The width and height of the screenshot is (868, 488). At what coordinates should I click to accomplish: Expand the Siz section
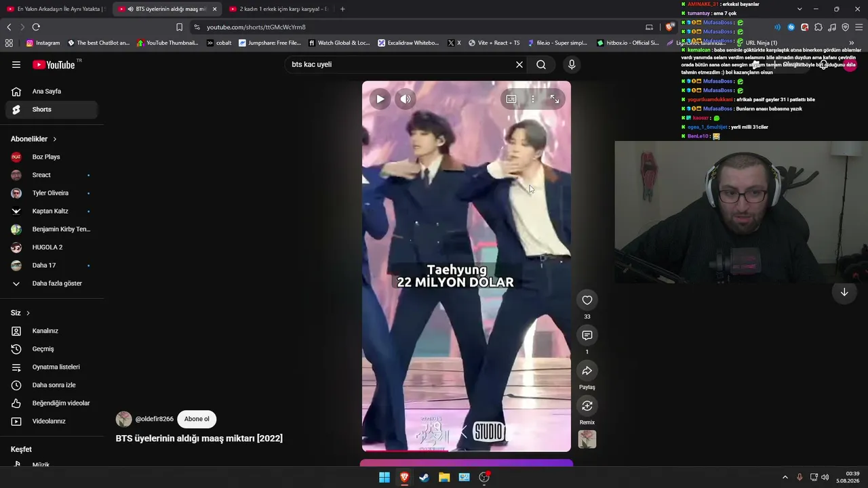coord(21,312)
